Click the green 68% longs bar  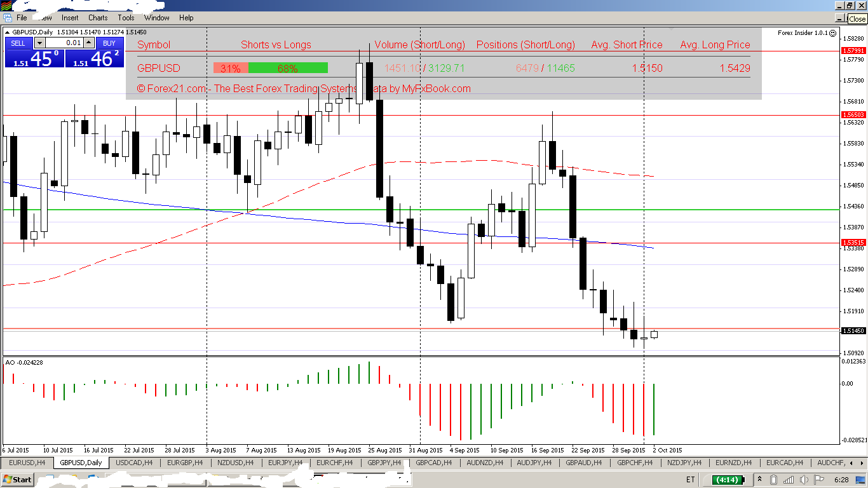coord(288,68)
